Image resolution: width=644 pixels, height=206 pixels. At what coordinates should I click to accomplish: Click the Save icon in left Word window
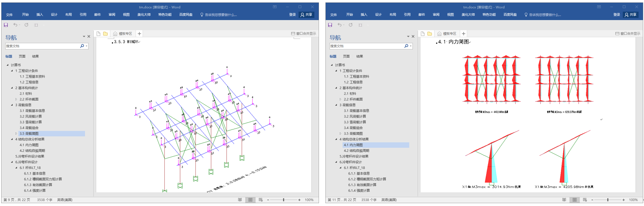(x=6, y=25)
